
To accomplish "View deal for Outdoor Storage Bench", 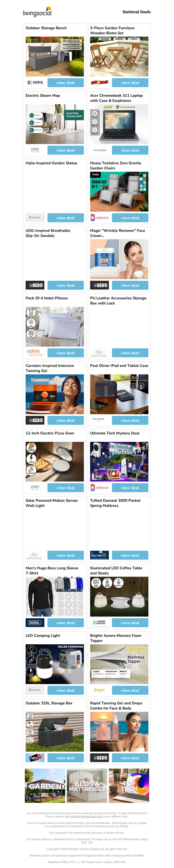I will click(x=66, y=83).
